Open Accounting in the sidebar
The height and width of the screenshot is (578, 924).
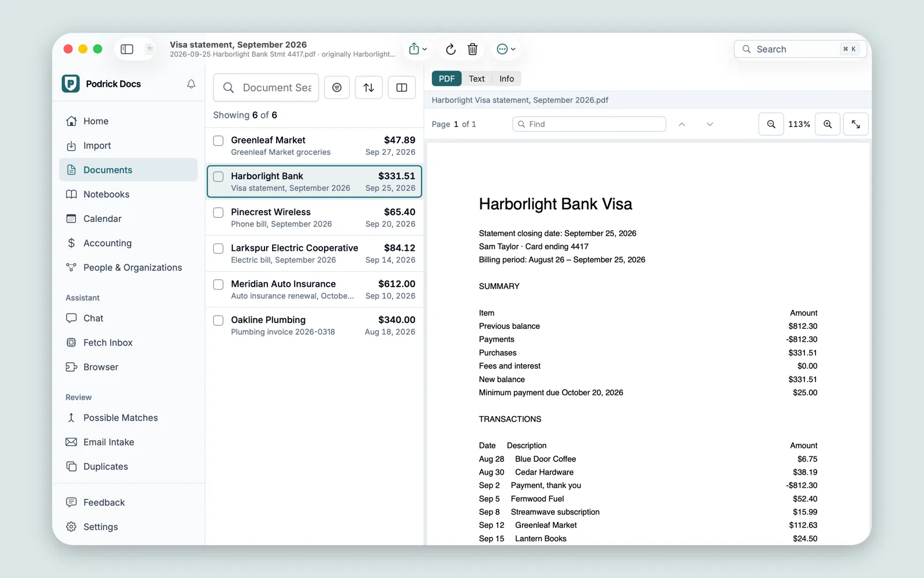point(128,243)
